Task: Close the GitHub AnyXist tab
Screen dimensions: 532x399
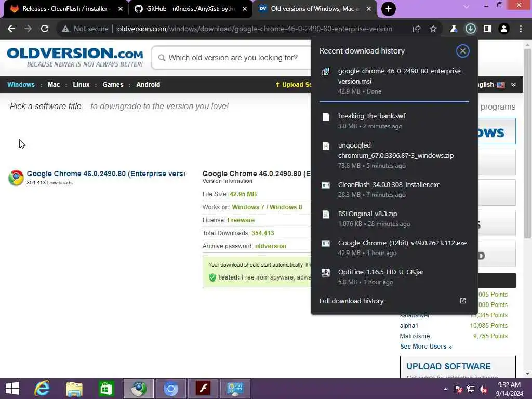Action: [245, 9]
